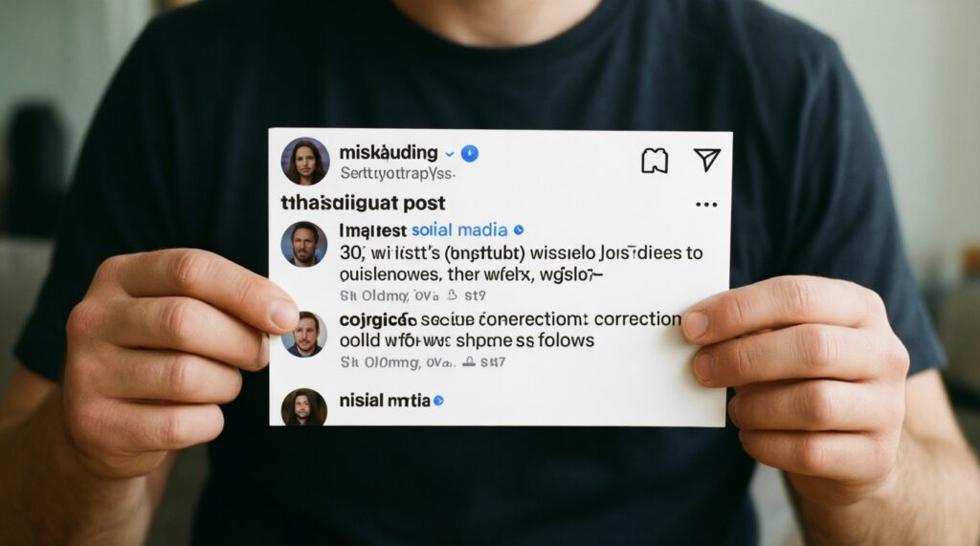The height and width of the screenshot is (546, 980).
Task: Open the first commenter's avatar with beard
Action: (x=303, y=244)
